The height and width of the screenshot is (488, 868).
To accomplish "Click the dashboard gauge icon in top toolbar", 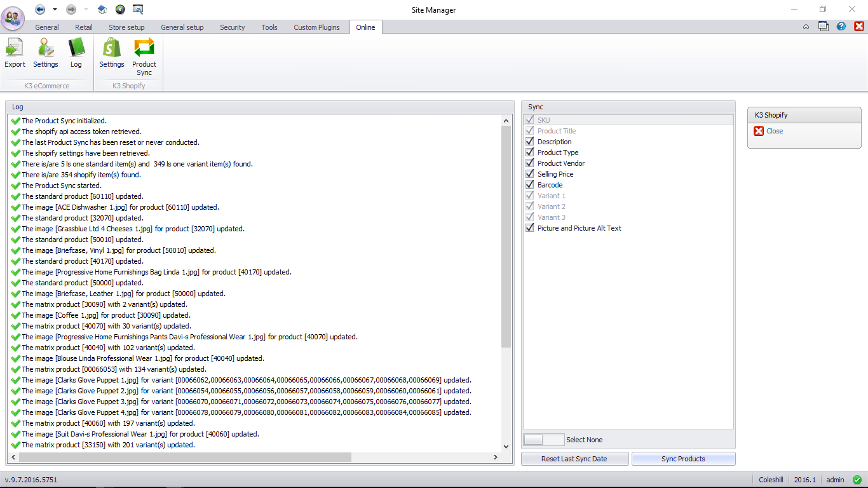I will 120,10.
